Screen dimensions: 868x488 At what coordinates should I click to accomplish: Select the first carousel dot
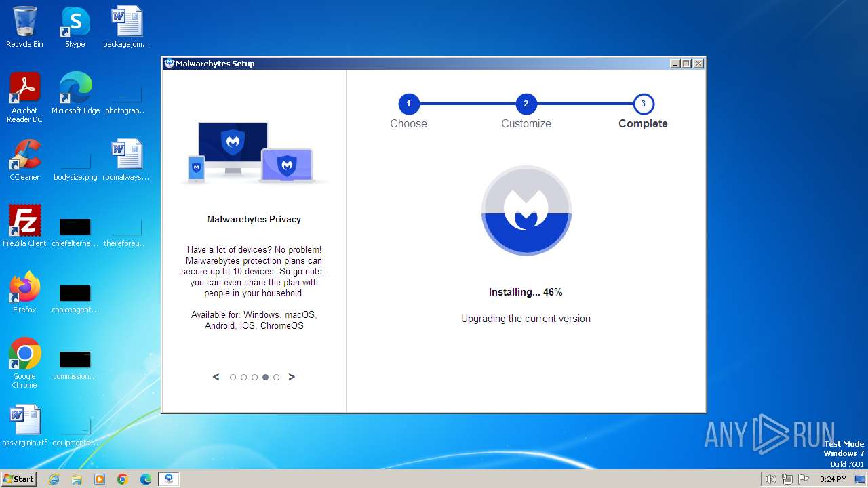point(233,378)
